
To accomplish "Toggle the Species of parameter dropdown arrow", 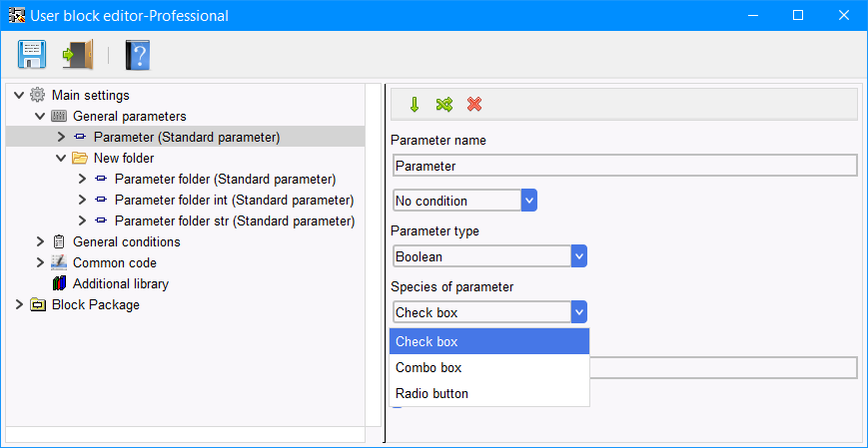I will click(579, 312).
